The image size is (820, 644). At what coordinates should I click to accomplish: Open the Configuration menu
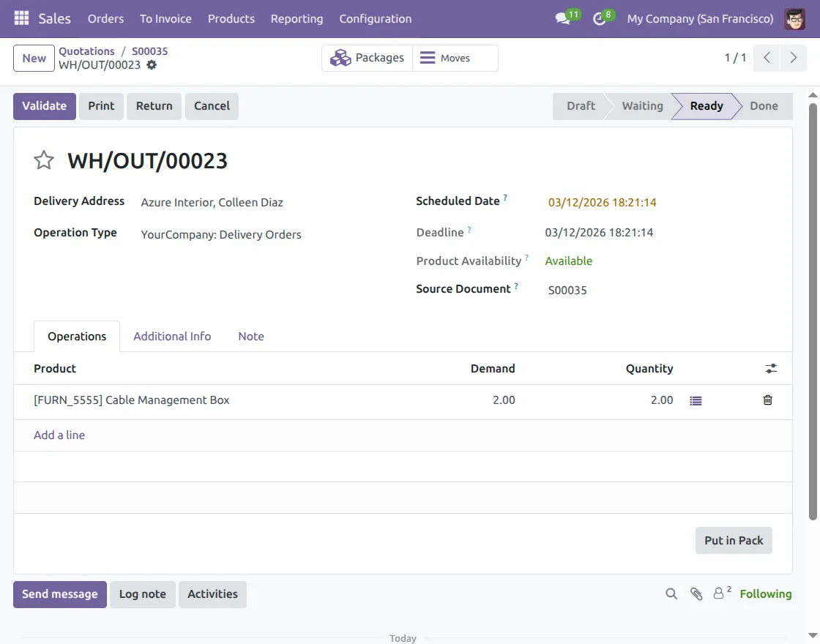[x=376, y=19]
